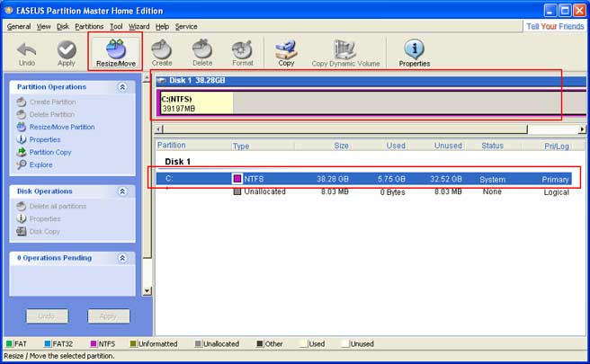The width and height of the screenshot is (590, 364).
Task: Click the 32.52 GB unused value
Action: click(x=446, y=179)
